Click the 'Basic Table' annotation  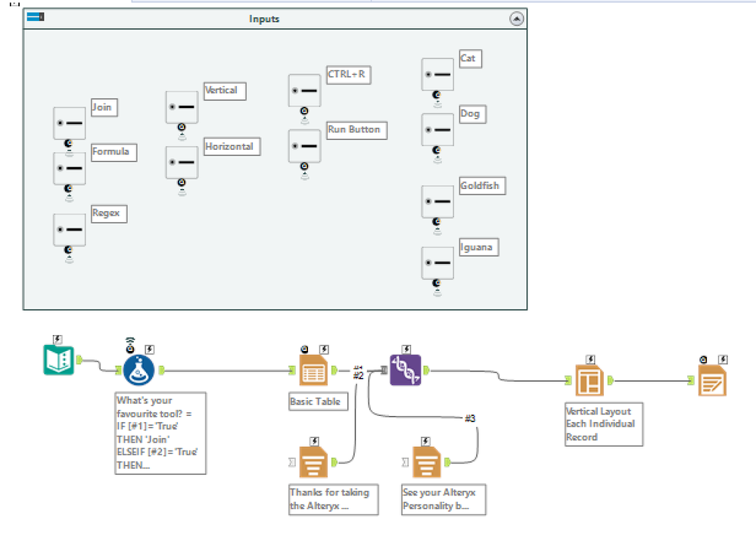tap(318, 402)
